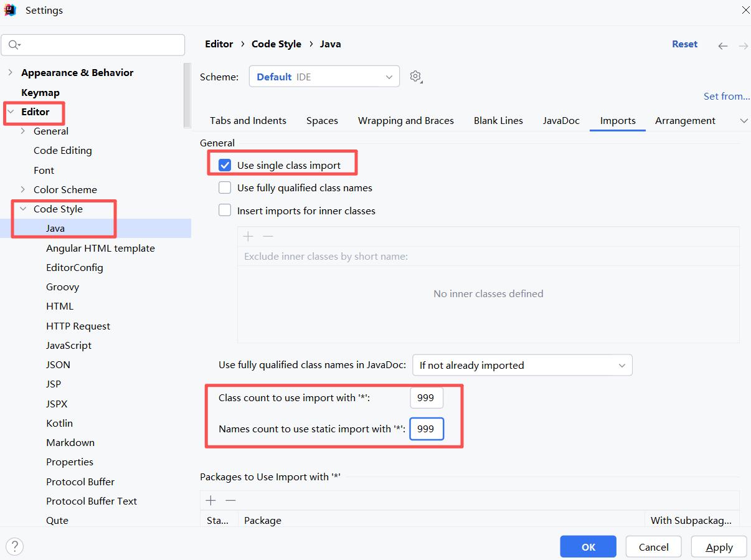
Task: Collapse the Code Style node
Action: [x=23, y=209]
